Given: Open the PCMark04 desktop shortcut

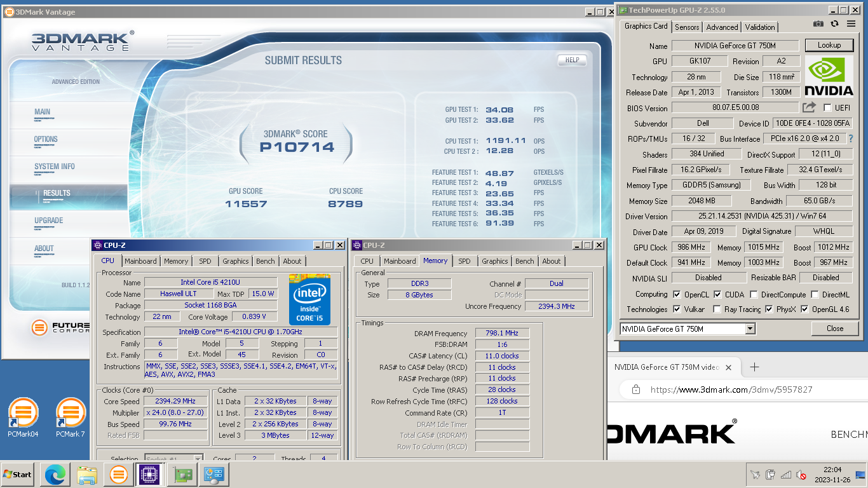Looking at the screenshot, I should 24,418.
